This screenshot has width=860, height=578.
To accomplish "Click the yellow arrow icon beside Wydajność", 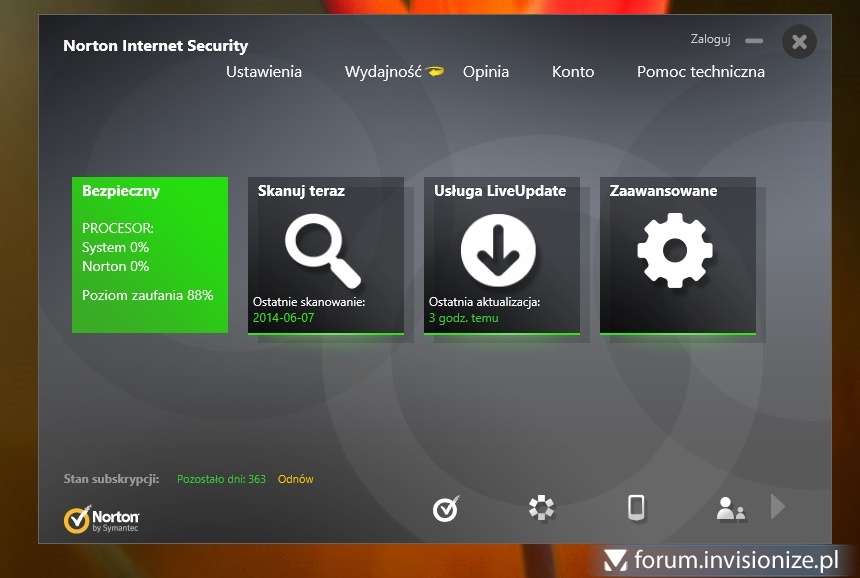I will 435,72.
